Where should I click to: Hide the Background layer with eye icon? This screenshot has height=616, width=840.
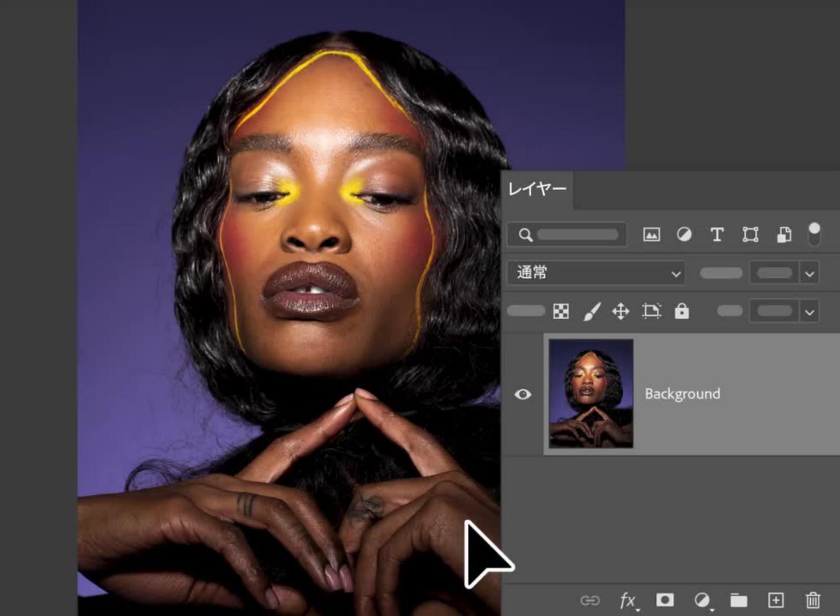pos(523,394)
